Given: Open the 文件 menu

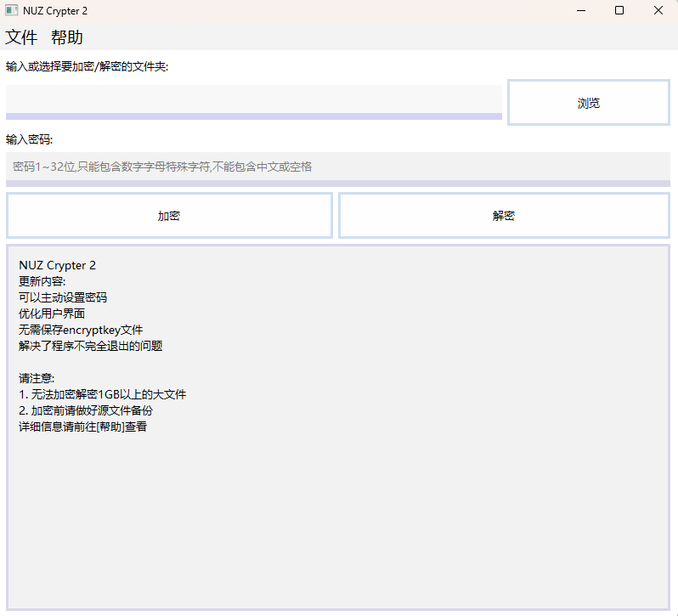Looking at the screenshot, I should (21, 37).
